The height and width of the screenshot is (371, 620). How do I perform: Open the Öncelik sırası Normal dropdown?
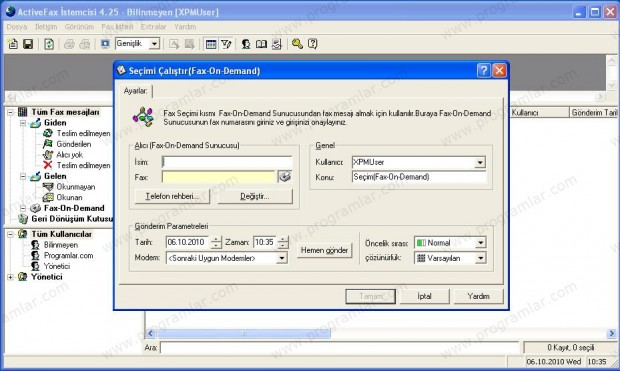click(480, 243)
